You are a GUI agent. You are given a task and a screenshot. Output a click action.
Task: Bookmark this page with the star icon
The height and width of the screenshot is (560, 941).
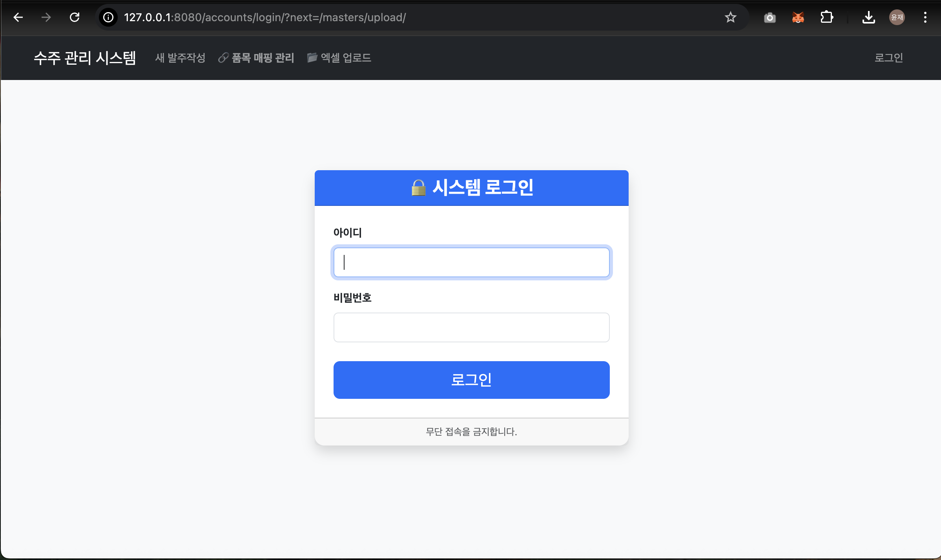(x=730, y=17)
